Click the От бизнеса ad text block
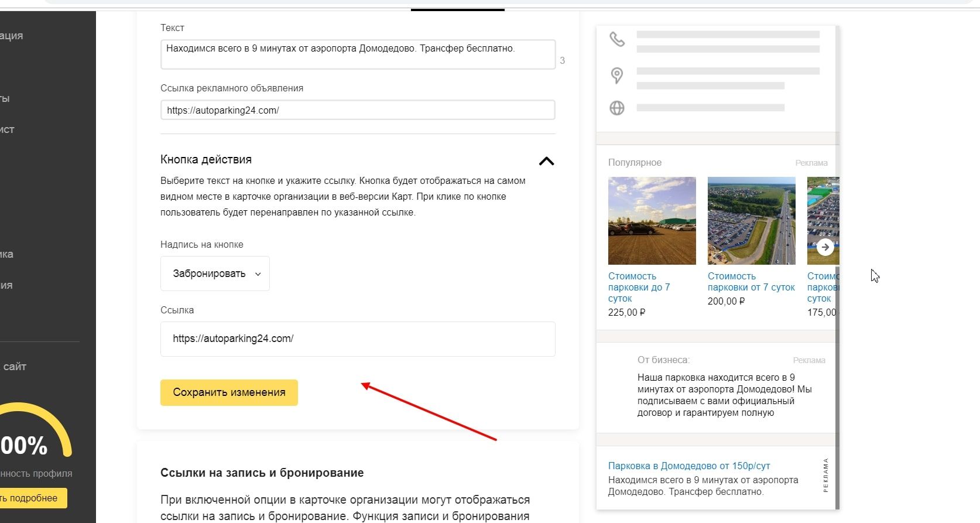The width and height of the screenshot is (980, 523). pos(724,395)
